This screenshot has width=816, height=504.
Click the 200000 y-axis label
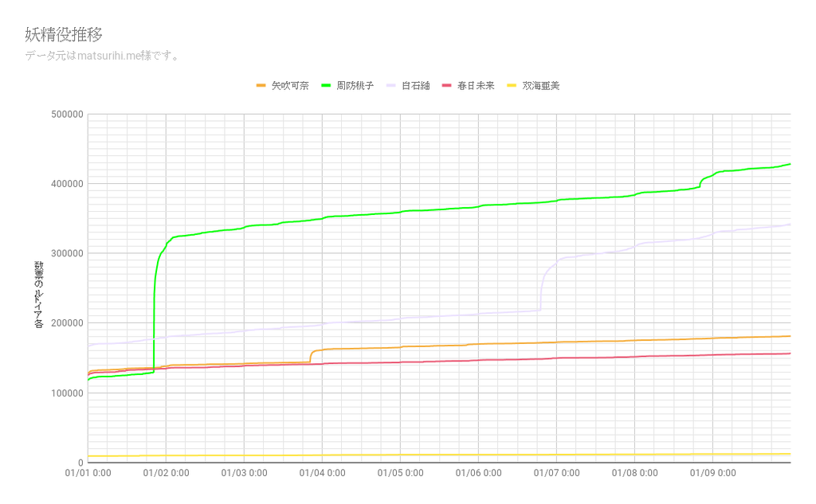67,323
